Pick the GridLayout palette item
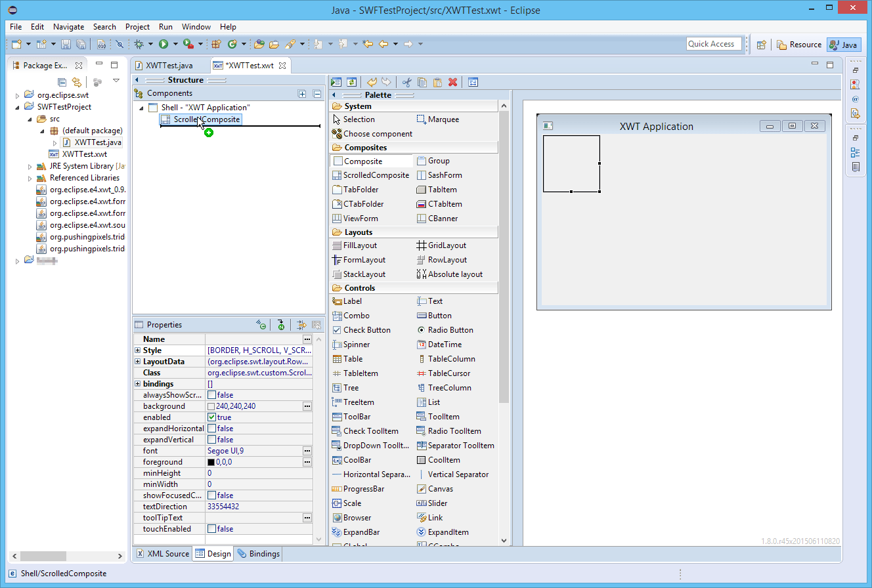The width and height of the screenshot is (872, 588). [x=441, y=245]
